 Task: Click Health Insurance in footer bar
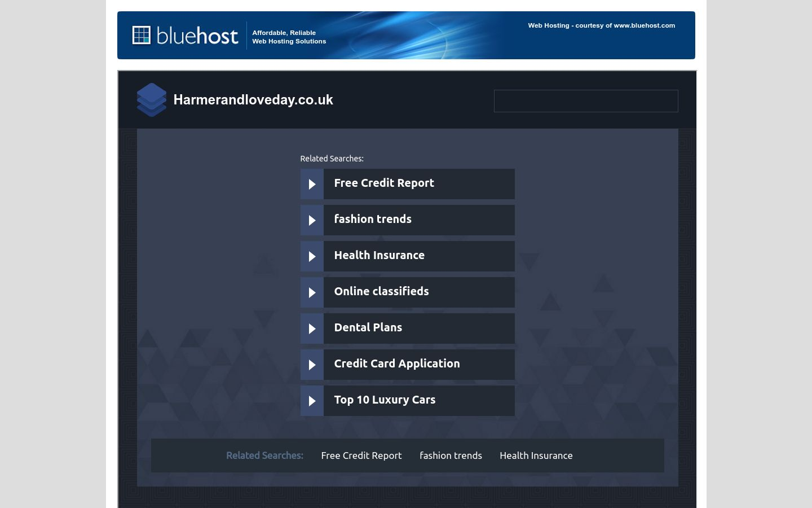[536, 456]
